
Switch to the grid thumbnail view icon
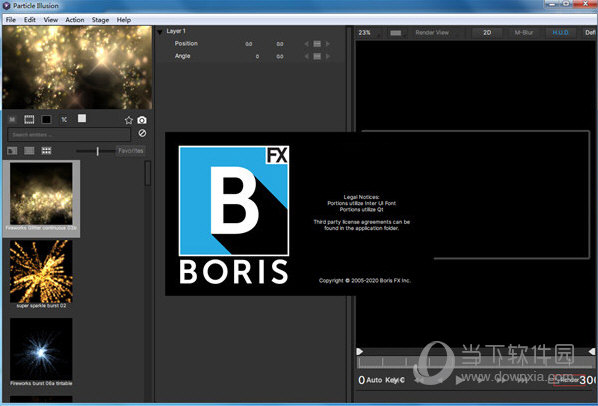[47, 151]
